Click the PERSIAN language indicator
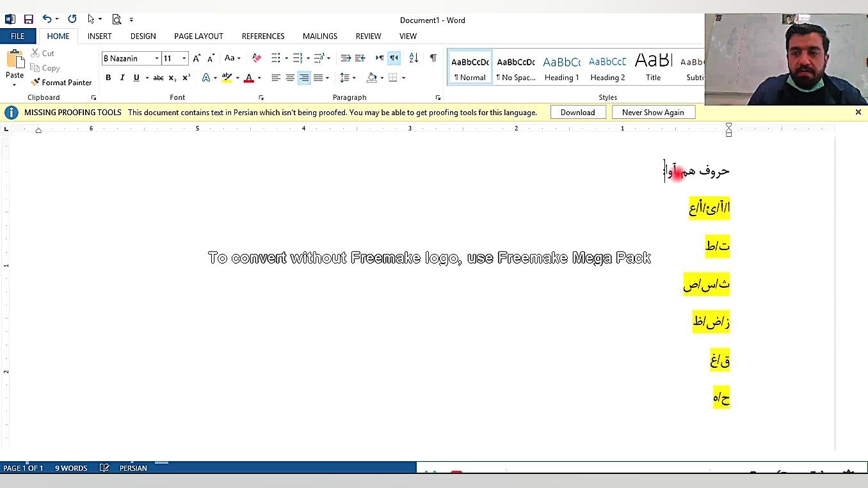868x488 pixels. [x=133, y=468]
